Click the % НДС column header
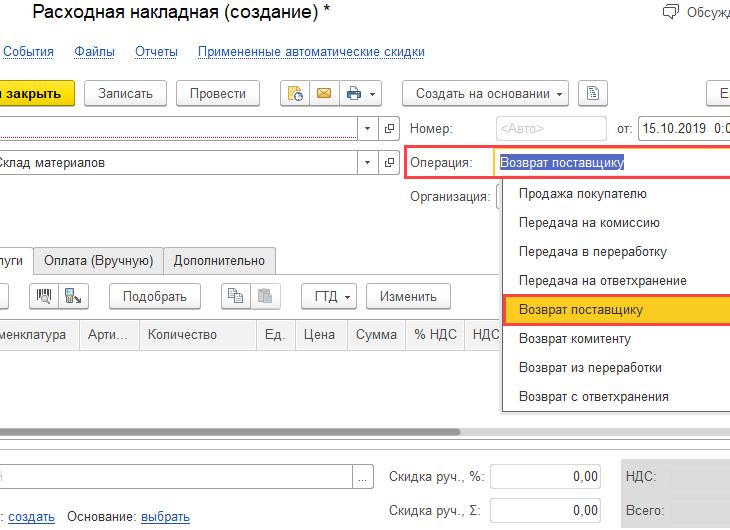This screenshot has height=530, width=730. [x=435, y=335]
